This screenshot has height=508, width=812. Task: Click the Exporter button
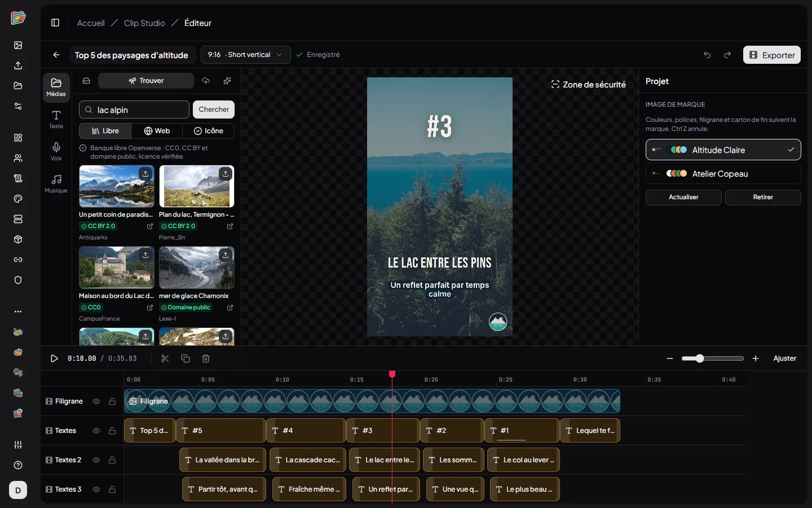tap(772, 55)
